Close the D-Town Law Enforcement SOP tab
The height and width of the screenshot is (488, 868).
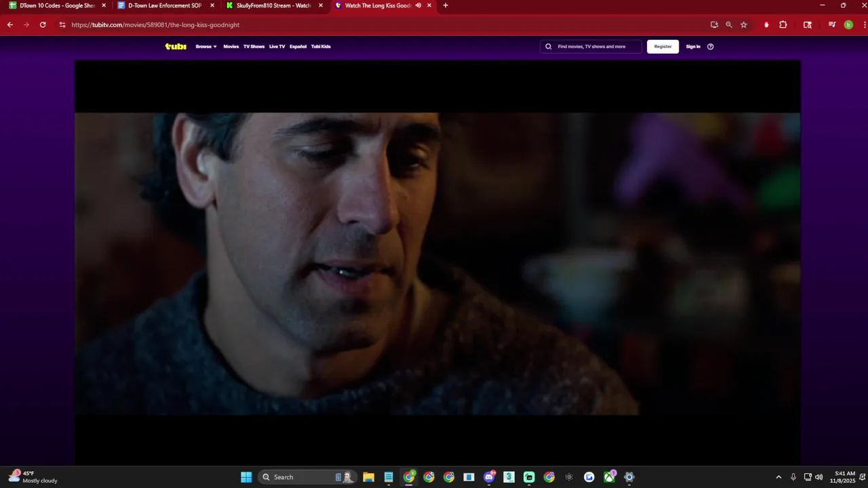click(x=212, y=5)
